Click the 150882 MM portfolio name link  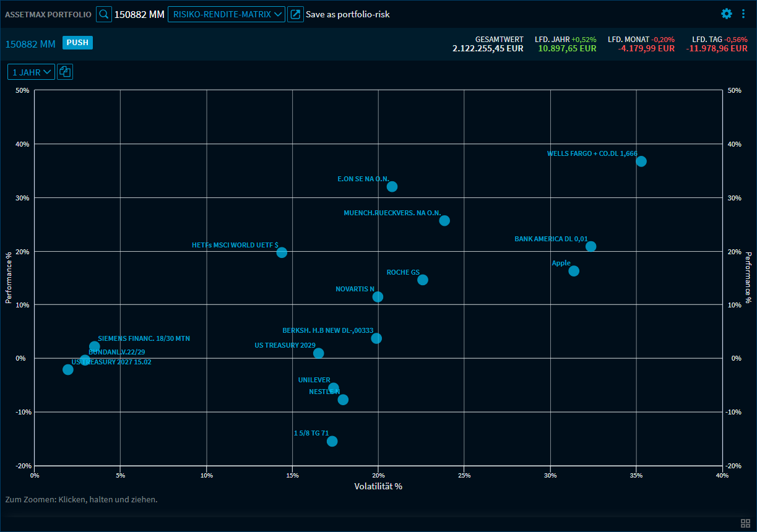[x=30, y=44]
